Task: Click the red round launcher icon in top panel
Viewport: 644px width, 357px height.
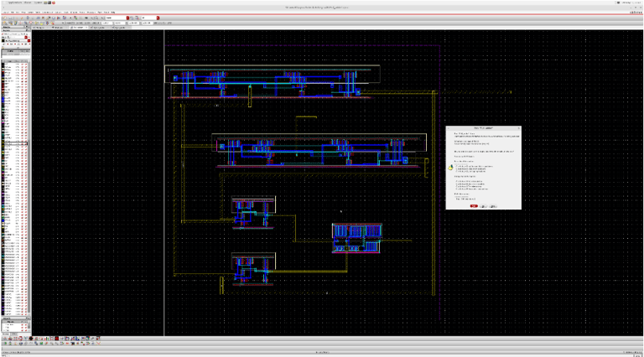Action: coord(54,3)
